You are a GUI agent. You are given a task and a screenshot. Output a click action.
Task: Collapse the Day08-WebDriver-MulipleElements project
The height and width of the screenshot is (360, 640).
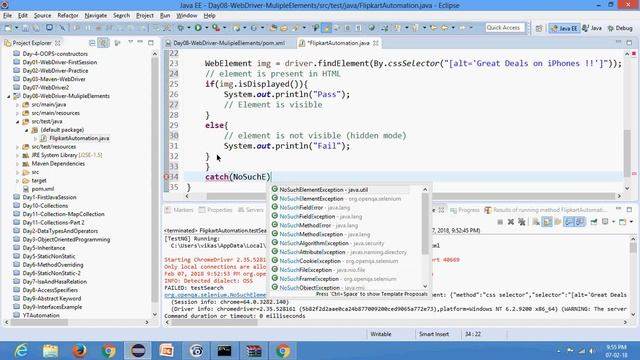click(9, 96)
